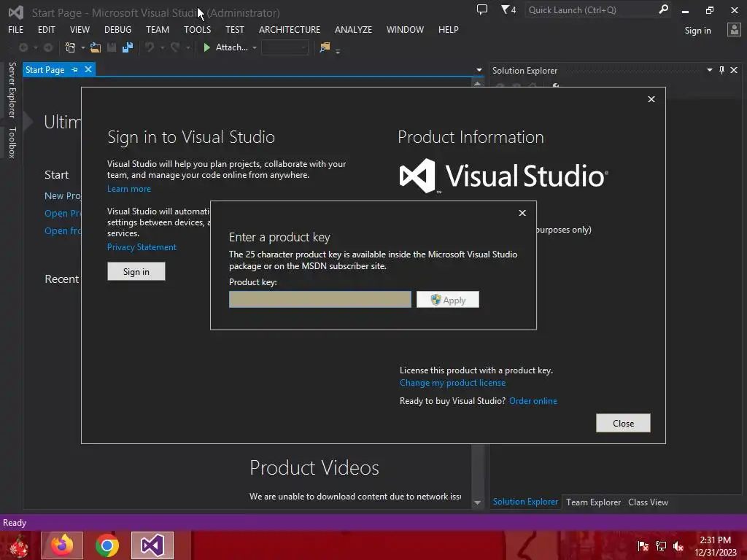Click the Open File toolbar icon

96,47
